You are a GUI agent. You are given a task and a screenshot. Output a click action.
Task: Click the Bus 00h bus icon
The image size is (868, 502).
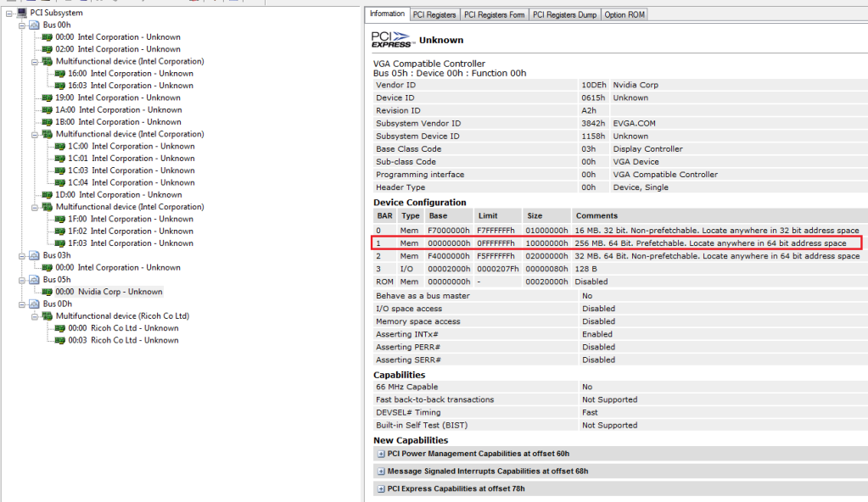(34, 25)
